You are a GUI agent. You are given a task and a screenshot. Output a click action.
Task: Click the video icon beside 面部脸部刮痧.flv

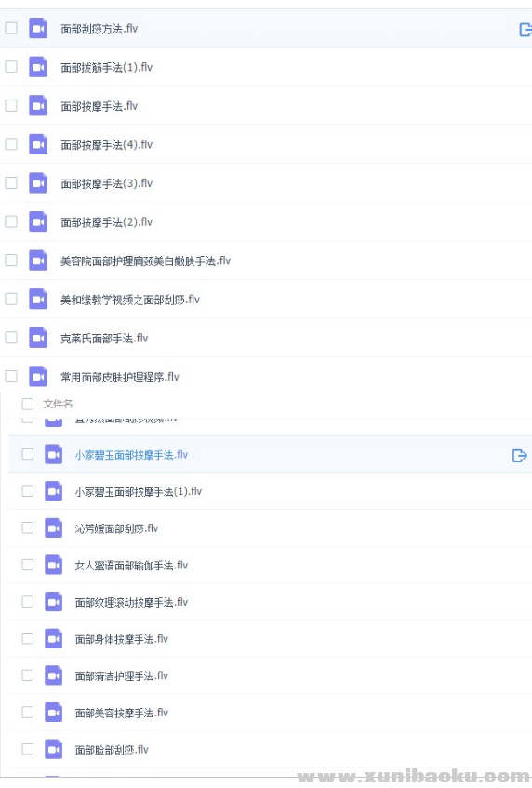(x=54, y=749)
